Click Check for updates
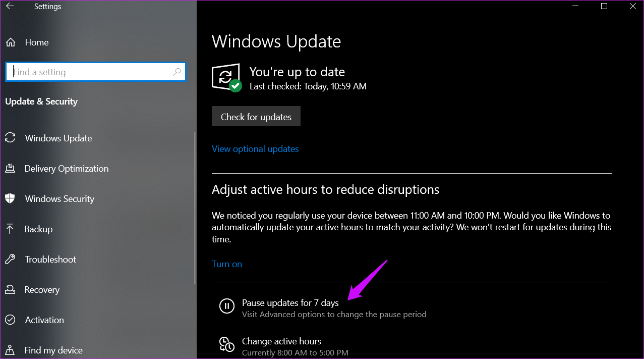The height and width of the screenshot is (359, 644). (x=256, y=116)
